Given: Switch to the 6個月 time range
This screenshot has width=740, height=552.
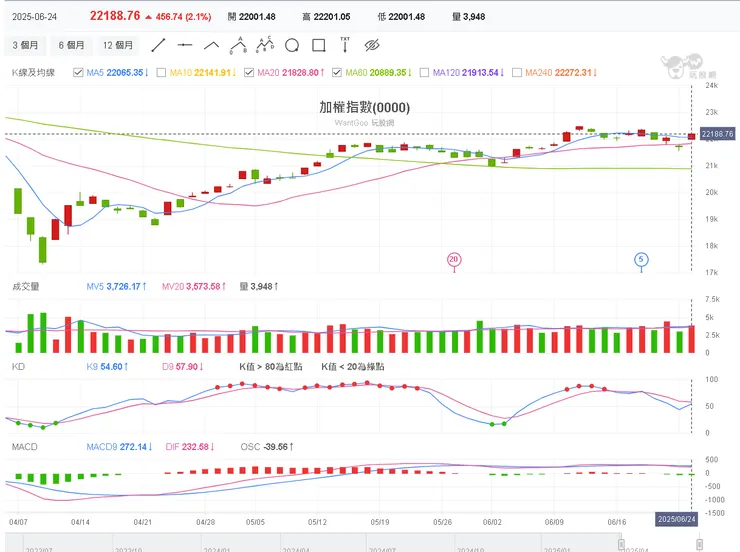Looking at the screenshot, I should (x=71, y=45).
